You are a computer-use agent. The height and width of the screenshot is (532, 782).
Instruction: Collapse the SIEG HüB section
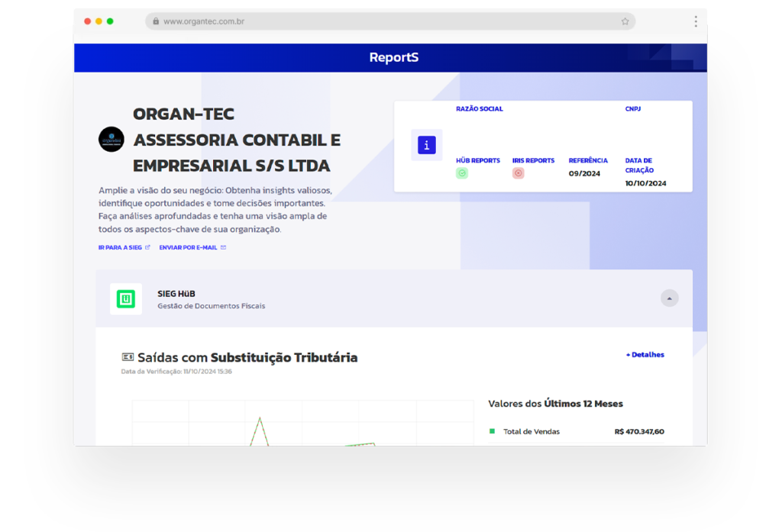[669, 298]
